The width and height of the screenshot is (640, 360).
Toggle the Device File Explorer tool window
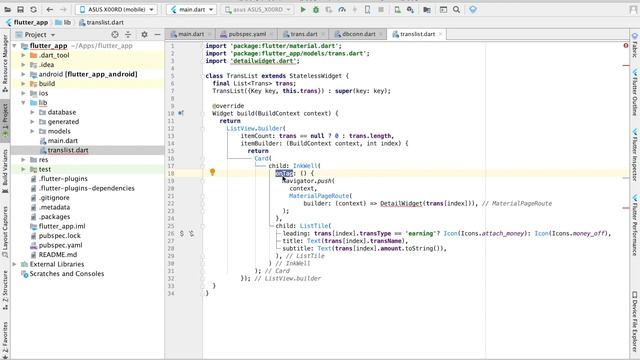[635, 322]
